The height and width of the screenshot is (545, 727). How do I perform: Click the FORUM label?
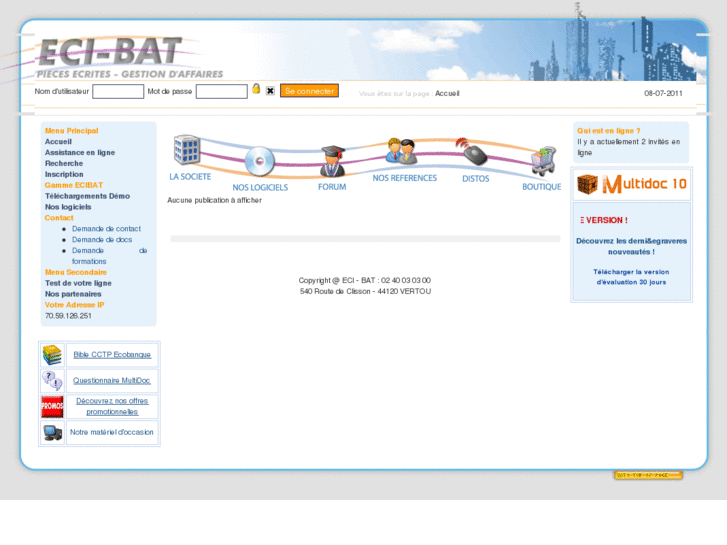(x=332, y=187)
